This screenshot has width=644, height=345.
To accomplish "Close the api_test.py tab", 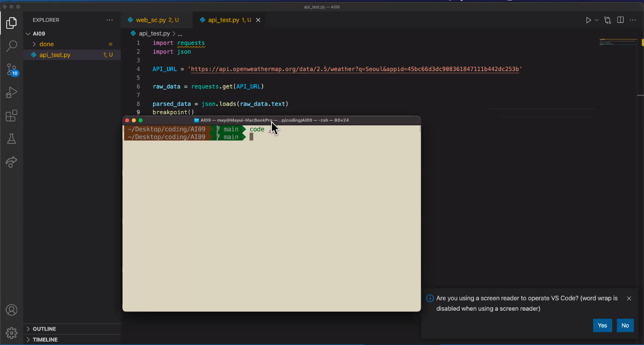I will 258,20.
